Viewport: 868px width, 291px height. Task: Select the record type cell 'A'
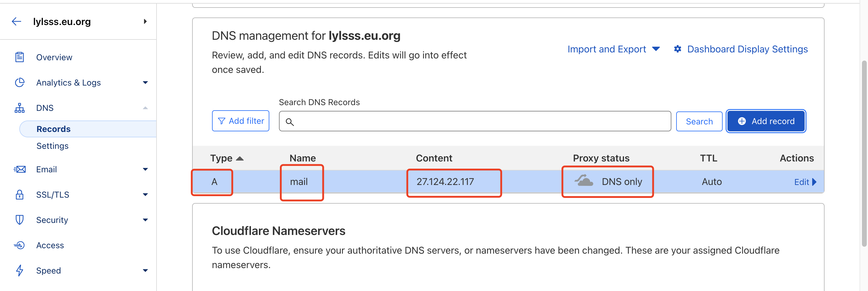point(214,182)
